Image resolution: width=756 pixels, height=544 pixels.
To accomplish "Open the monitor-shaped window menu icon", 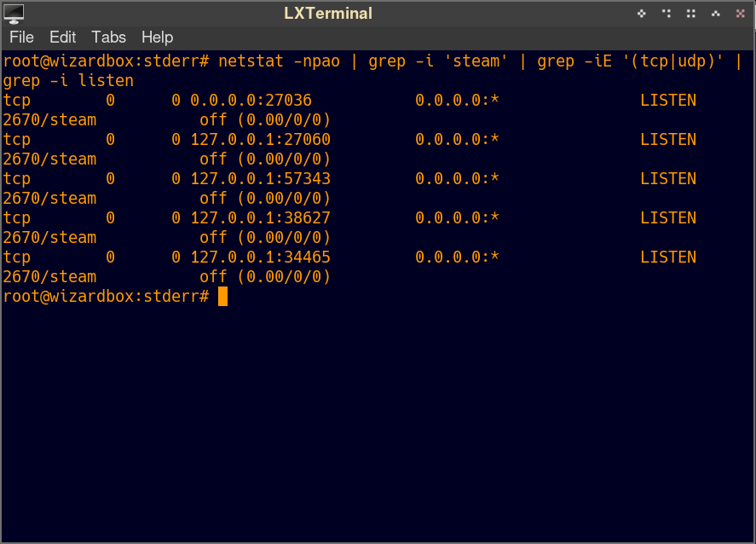I will 14,13.
